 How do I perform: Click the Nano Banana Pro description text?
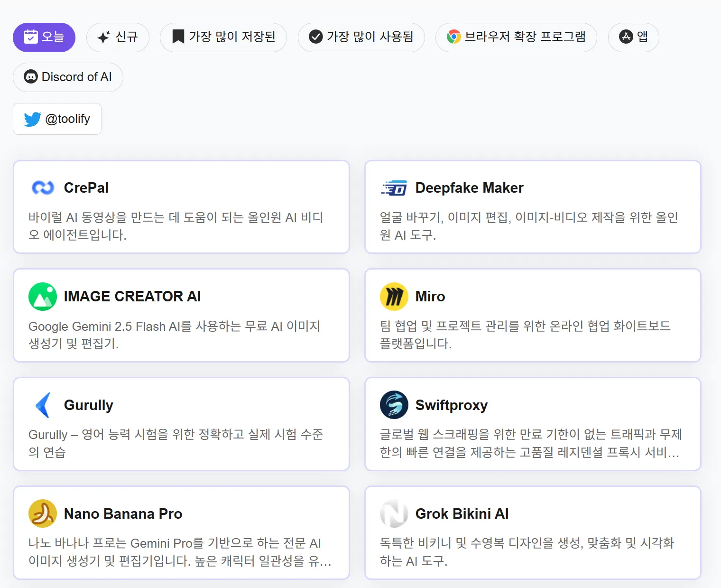180,552
